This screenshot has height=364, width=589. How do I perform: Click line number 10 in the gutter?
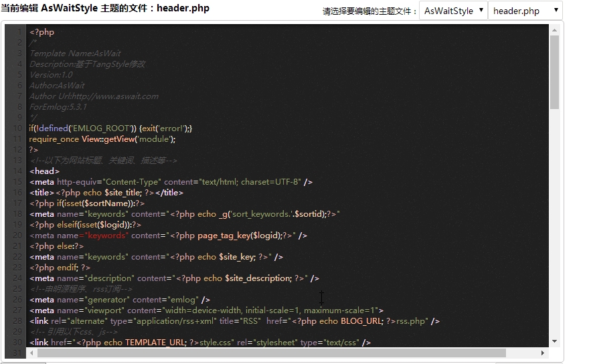click(17, 128)
